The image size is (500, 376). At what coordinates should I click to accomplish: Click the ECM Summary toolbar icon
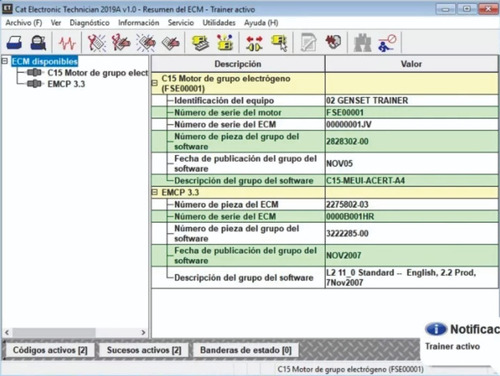[200, 43]
